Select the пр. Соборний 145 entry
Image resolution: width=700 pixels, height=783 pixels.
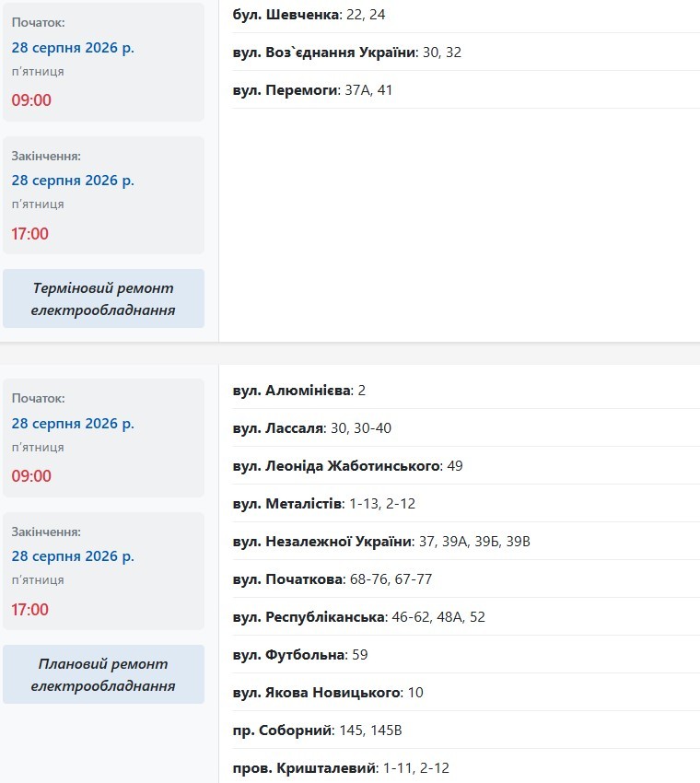466,730
